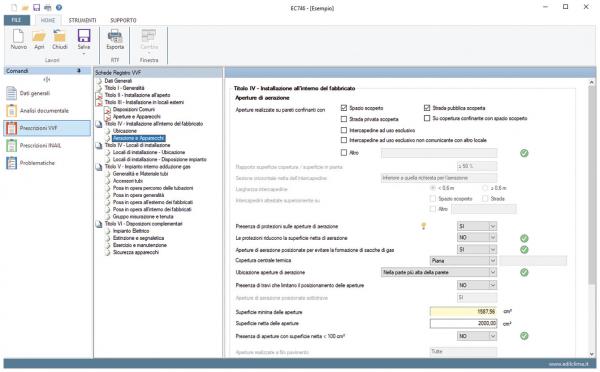Click www.edilclima.it link in status bar
The height and width of the screenshot is (372, 600).
569,364
